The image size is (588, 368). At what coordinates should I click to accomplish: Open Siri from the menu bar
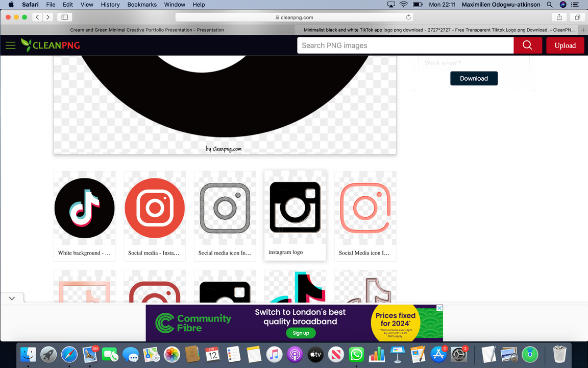point(562,5)
